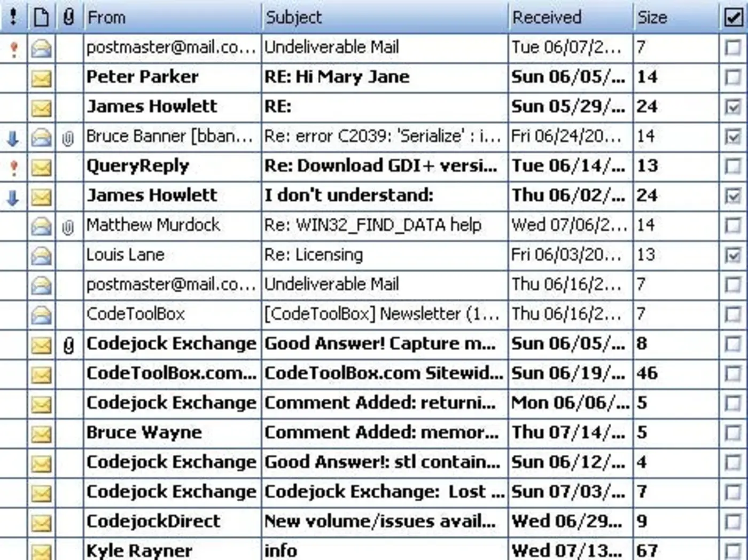Click opened envelope on Thu 06/16 postmaster row
748x560 pixels.
pyautogui.click(x=41, y=286)
